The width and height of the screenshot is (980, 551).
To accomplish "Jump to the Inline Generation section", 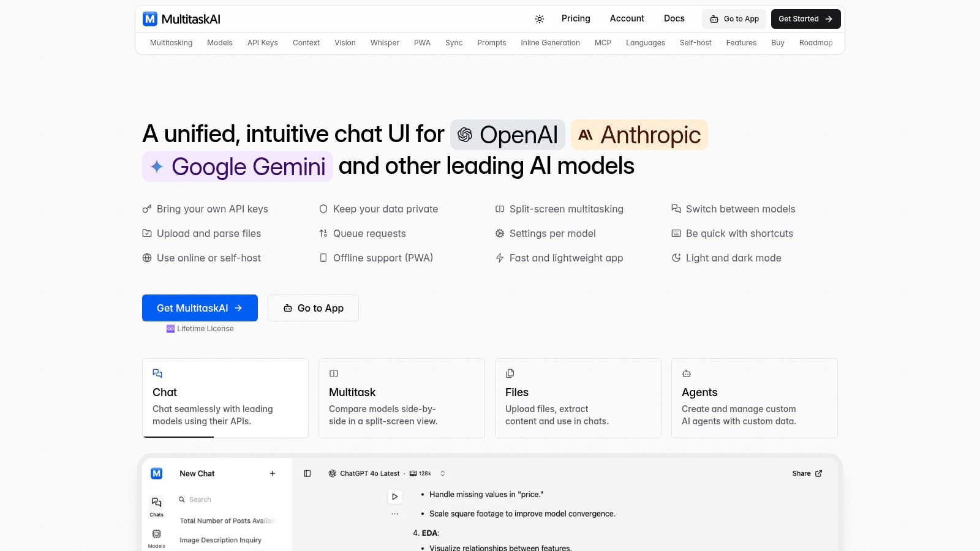I will [x=550, y=43].
